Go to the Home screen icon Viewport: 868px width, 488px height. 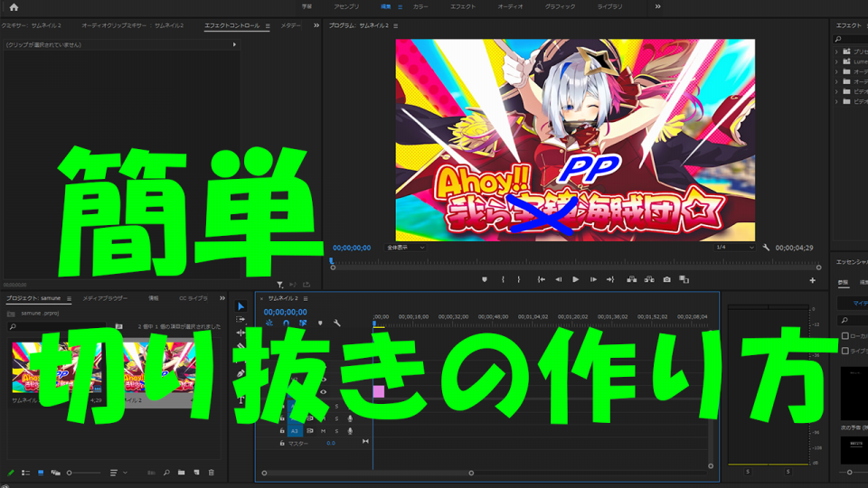[14, 7]
